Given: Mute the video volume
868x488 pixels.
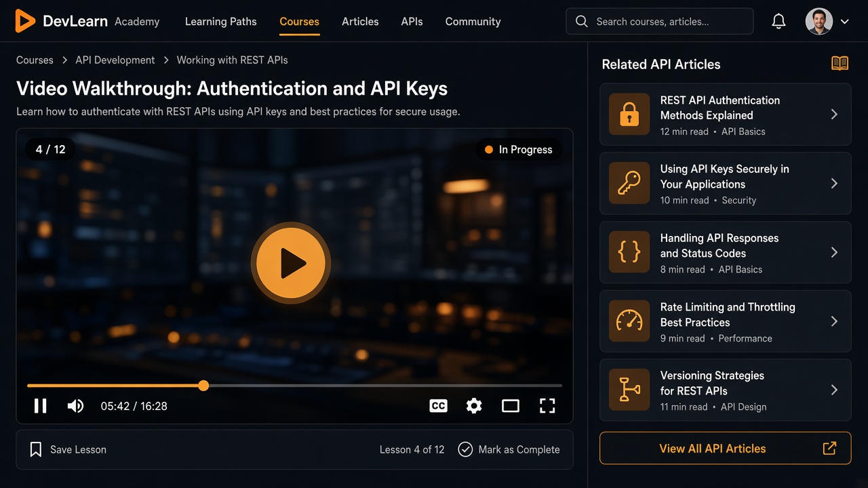Looking at the screenshot, I should point(75,406).
